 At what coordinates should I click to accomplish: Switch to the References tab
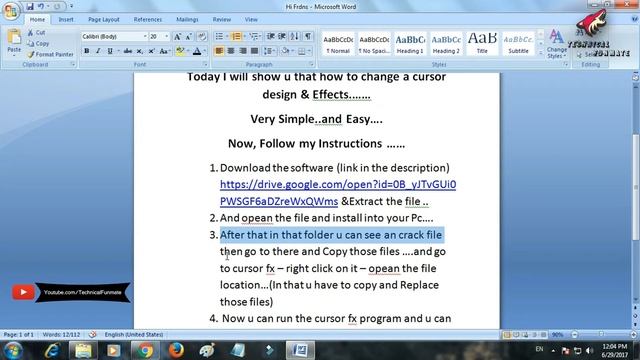click(148, 20)
